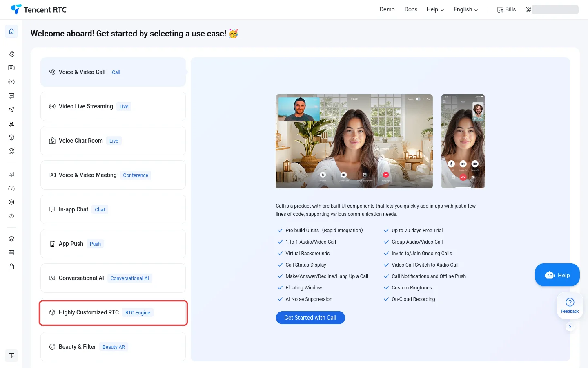Image resolution: width=588 pixels, height=368 pixels.
Task: Click the "AI Noise Suppression" feature text
Action: point(309,299)
